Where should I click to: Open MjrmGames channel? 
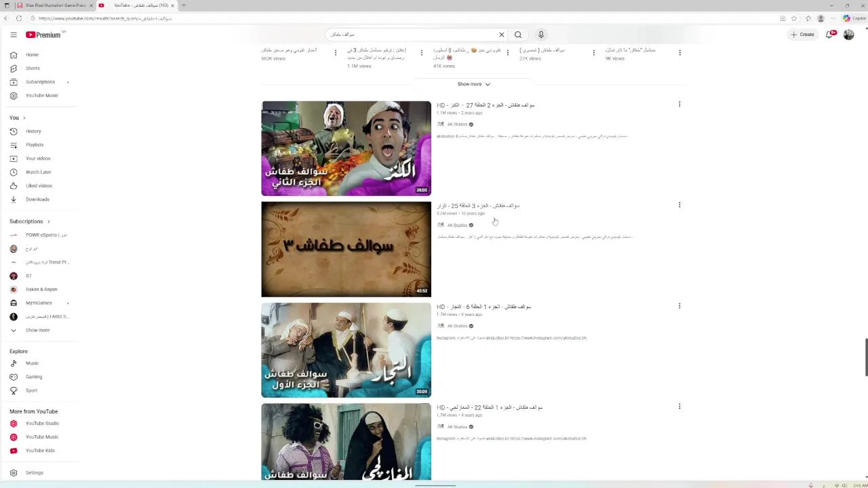pos(39,303)
